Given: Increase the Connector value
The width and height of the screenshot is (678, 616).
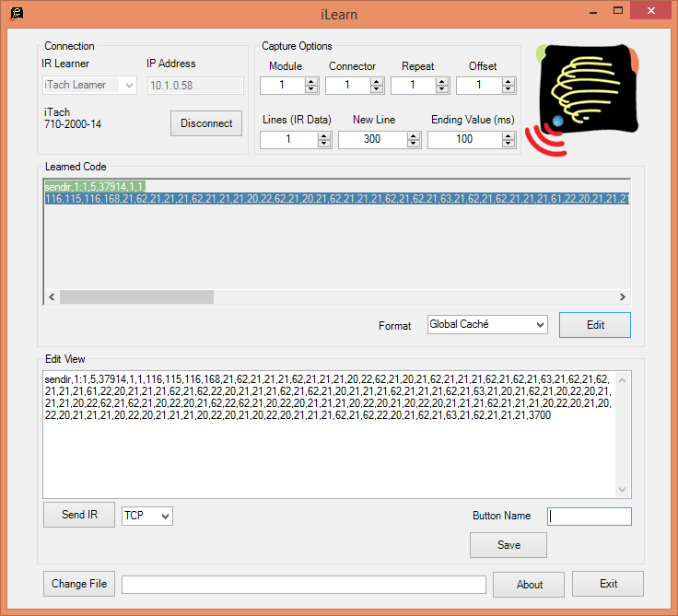Looking at the screenshot, I should [377, 81].
